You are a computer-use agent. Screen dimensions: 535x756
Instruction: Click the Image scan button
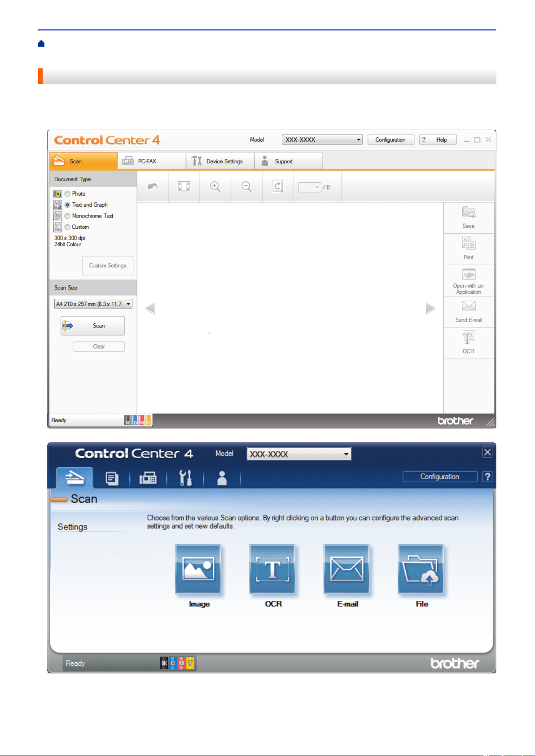pos(198,569)
